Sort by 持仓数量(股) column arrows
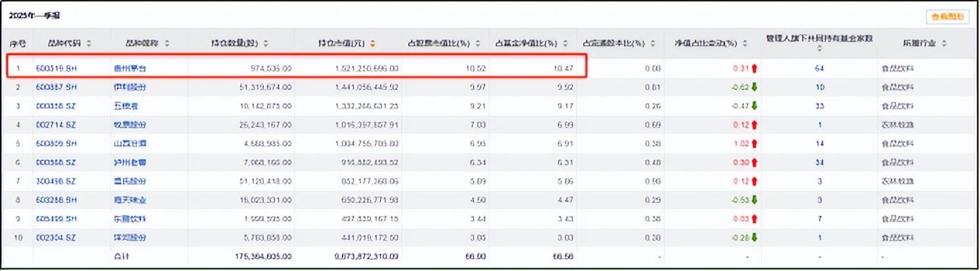This screenshot has width=980, height=271. [x=265, y=44]
